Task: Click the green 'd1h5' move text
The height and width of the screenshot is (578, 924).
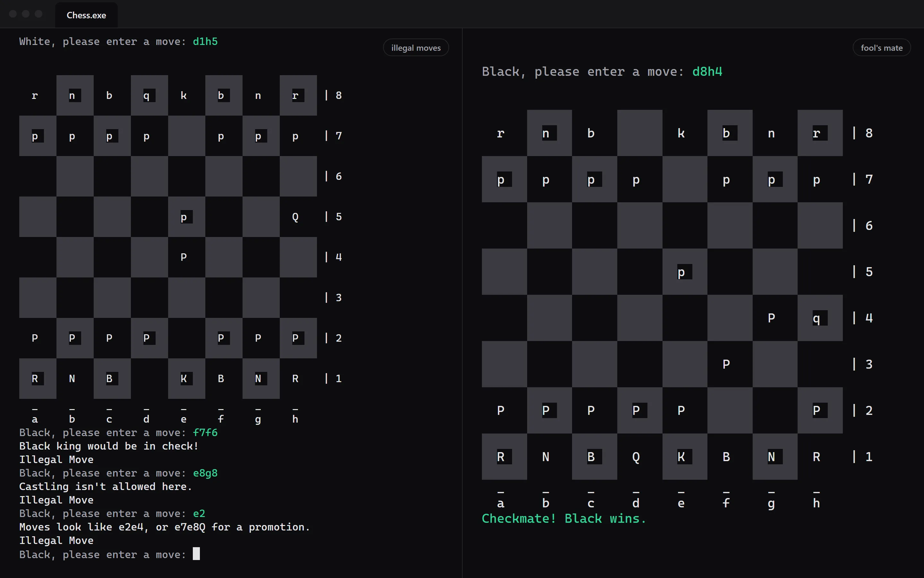Action: [205, 41]
